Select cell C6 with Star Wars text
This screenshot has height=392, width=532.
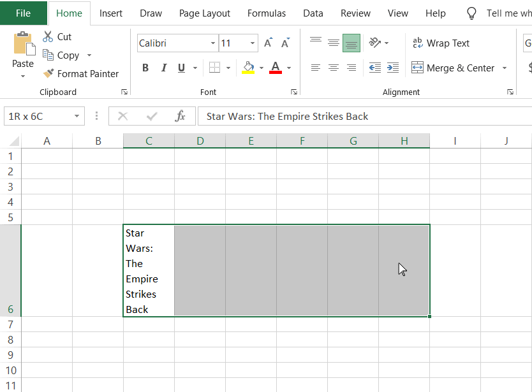pos(149,271)
